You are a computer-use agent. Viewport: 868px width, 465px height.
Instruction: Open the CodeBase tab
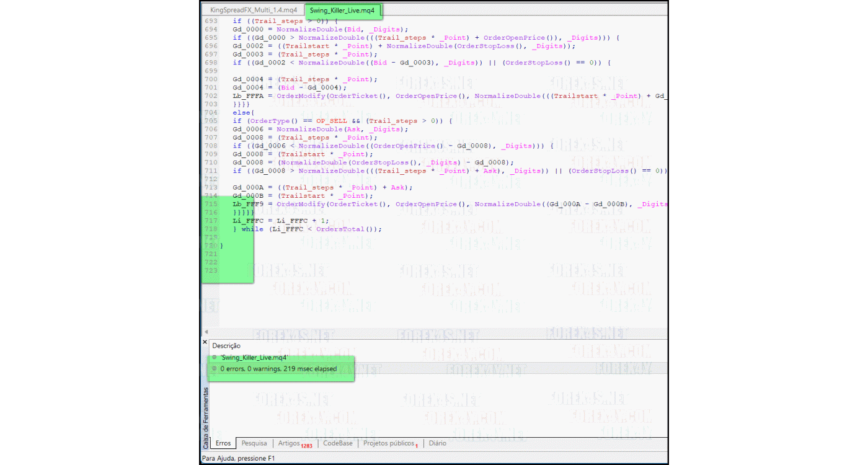(337, 443)
